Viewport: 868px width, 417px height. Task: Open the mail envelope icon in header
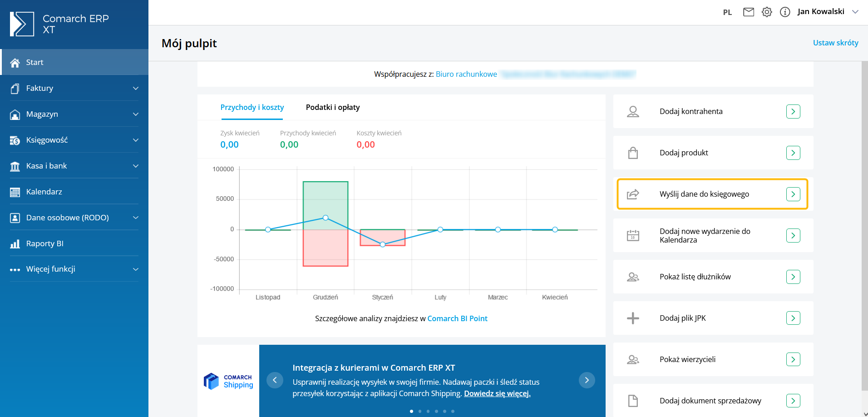tap(749, 12)
